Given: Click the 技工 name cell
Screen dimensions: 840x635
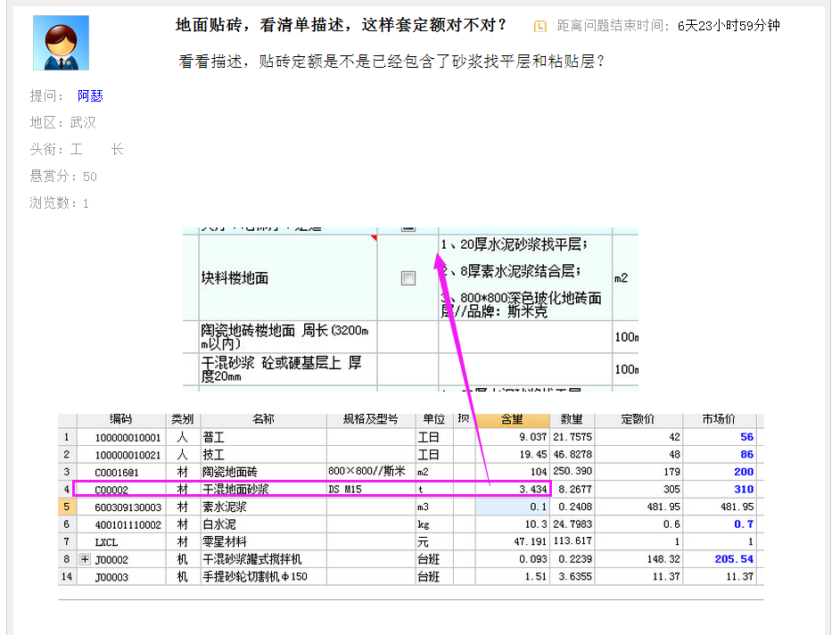Looking at the screenshot, I should click(x=264, y=455).
